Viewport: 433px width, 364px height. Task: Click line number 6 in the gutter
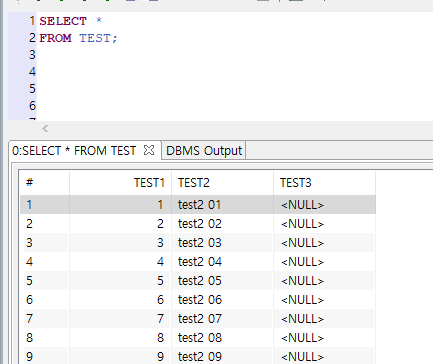tap(32, 106)
